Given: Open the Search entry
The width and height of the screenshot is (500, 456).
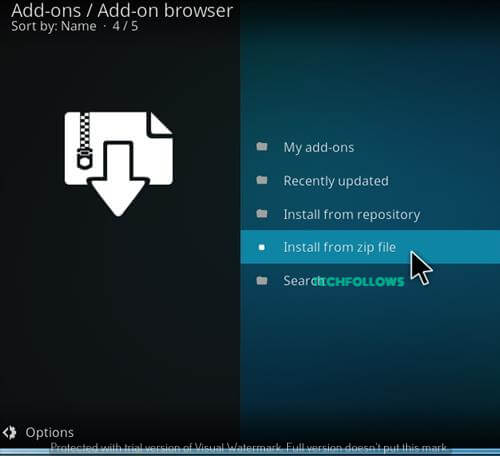Looking at the screenshot, I should point(370,280).
